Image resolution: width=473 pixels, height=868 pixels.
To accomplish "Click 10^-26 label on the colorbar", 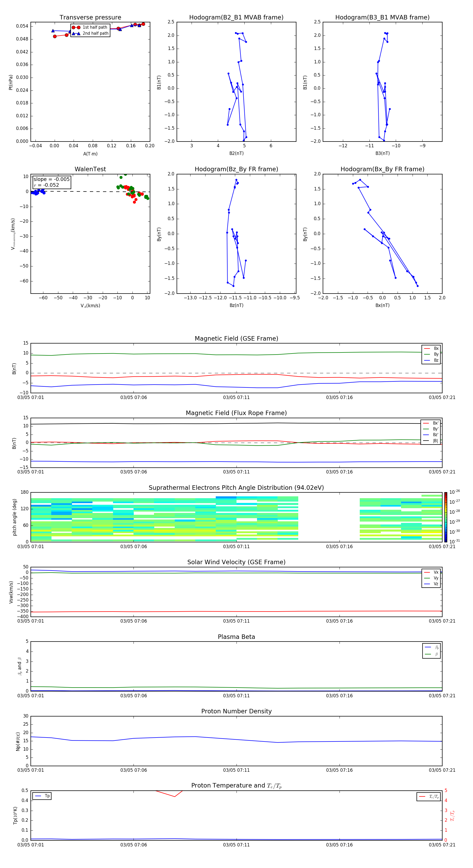I will point(455,492).
